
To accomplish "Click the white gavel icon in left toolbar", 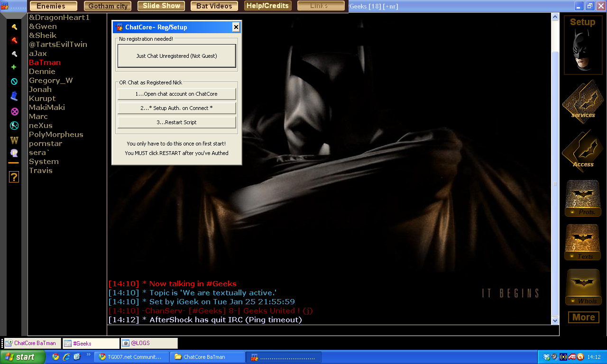I will pos(14,54).
